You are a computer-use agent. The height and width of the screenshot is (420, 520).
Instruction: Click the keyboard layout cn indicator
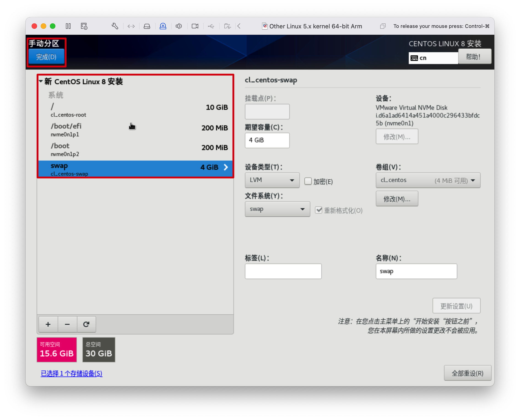[x=433, y=58]
